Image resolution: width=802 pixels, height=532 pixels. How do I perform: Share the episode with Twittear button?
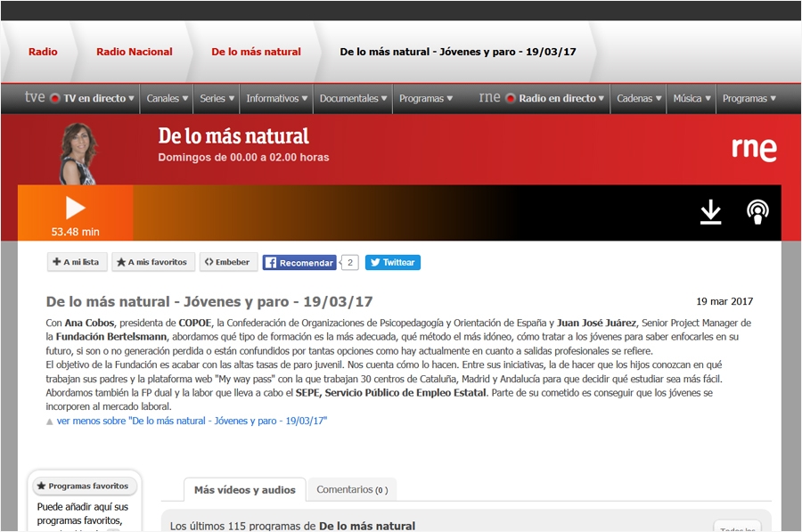click(x=393, y=262)
